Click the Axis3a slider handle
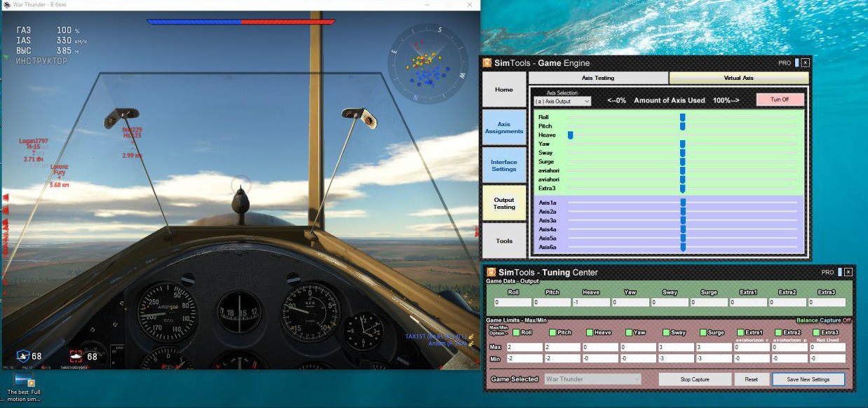Image resolution: width=868 pixels, height=408 pixels. pos(682,220)
